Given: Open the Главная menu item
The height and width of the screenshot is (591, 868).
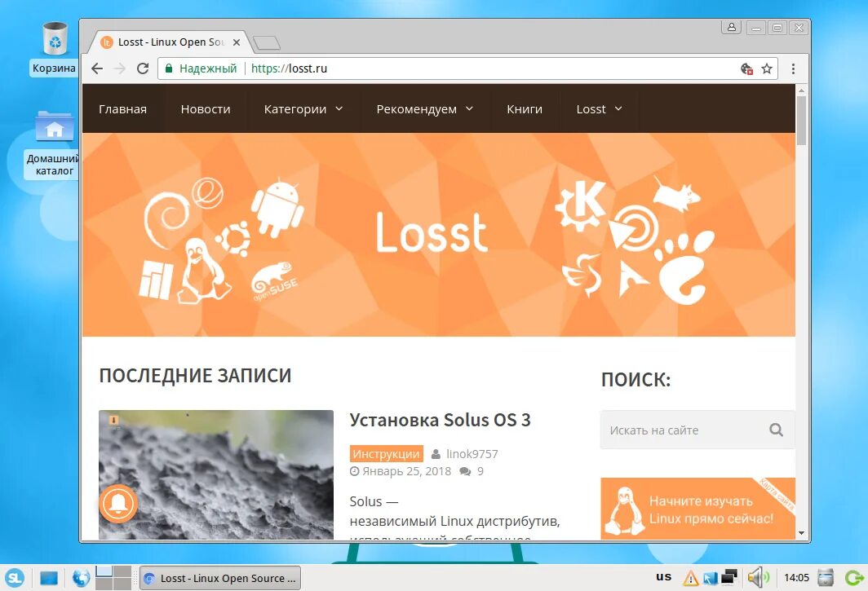Looking at the screenshot, I should (x=123, y=109).
